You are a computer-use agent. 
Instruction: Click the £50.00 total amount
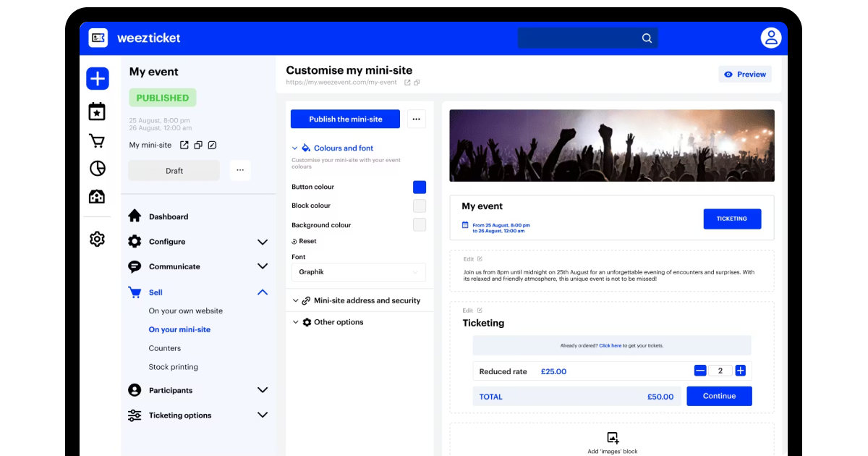coord(660,397)
